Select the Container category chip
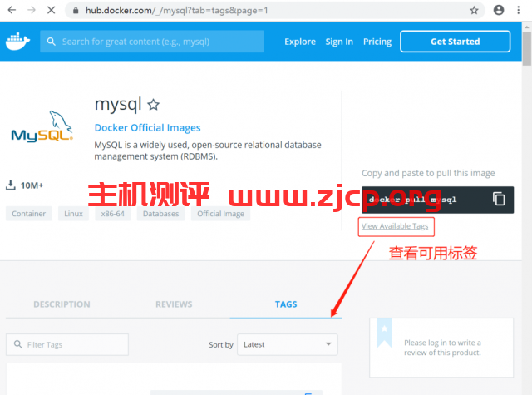The image size is (532, 395). [29, 214]
